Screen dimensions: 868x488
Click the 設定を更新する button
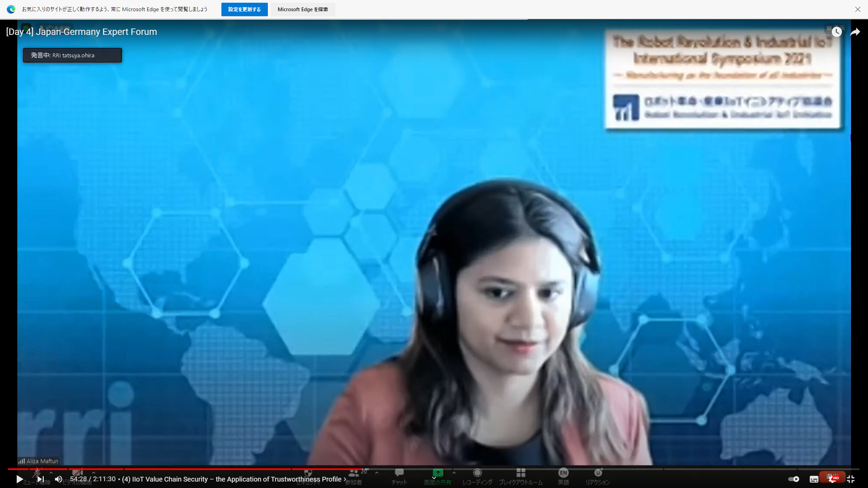pos(244,9)
